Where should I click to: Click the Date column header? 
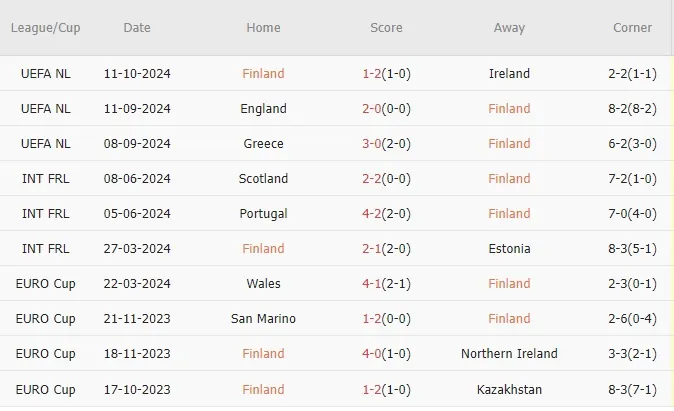point(137,28)
